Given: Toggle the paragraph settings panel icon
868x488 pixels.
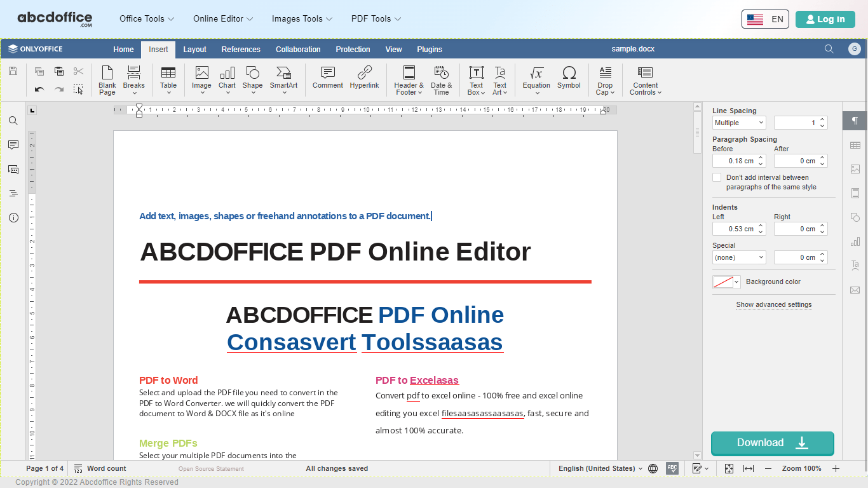Looking at the screenshot, I should pyautogui.click(x=855, y=121).
